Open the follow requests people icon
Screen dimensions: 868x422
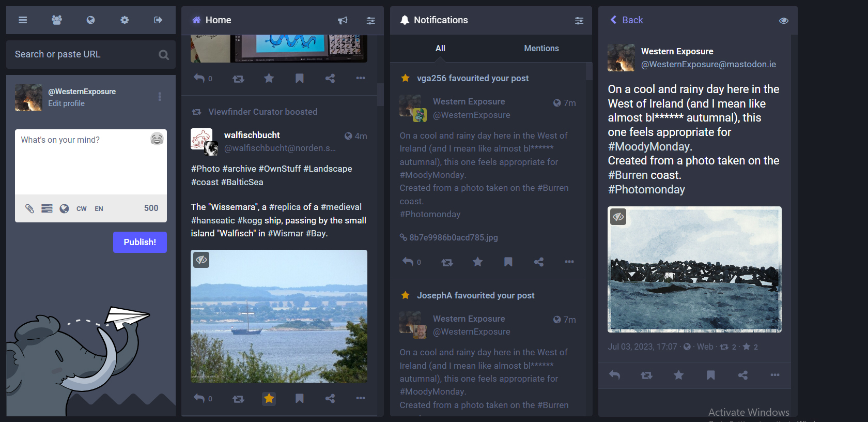[57, 20]
